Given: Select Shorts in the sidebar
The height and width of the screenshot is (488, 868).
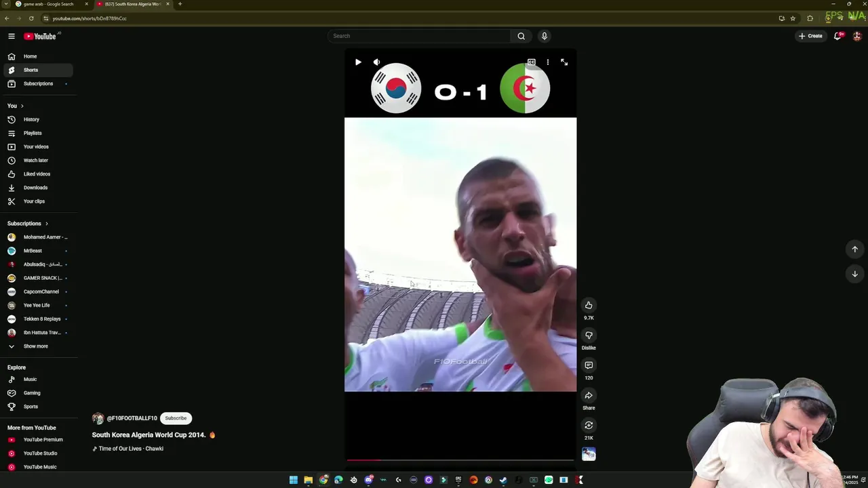Looking at the screenshot, I should 37,70.
